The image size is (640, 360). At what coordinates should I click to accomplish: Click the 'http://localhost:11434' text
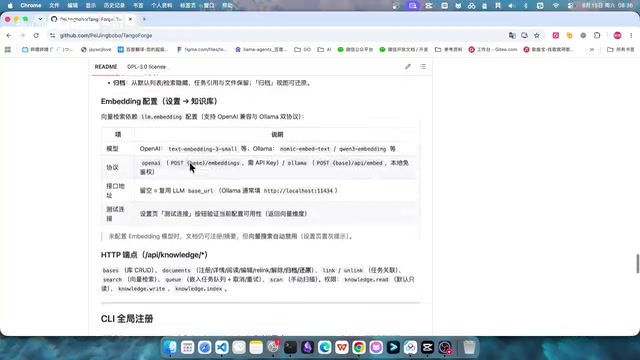click(x=298, y=191)
